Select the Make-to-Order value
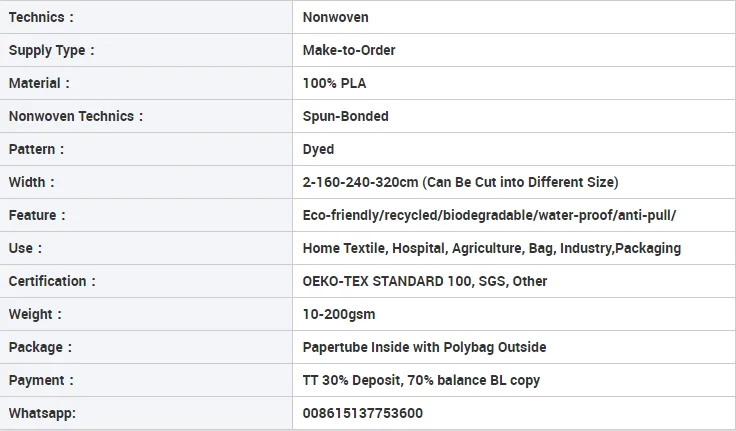The width and height of the screenshot is (736, 431). [x=349, y=50]
